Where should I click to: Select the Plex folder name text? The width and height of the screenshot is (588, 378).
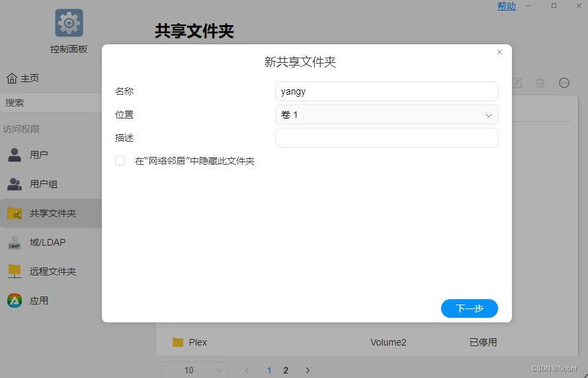coord(198,342)
